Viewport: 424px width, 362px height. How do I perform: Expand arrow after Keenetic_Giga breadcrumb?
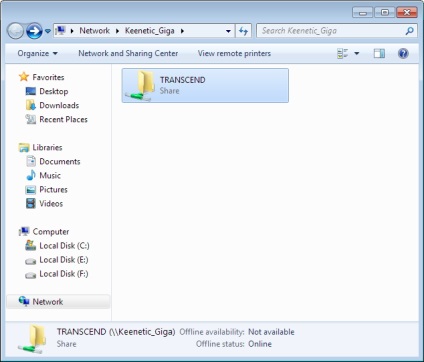pos(182,31)
